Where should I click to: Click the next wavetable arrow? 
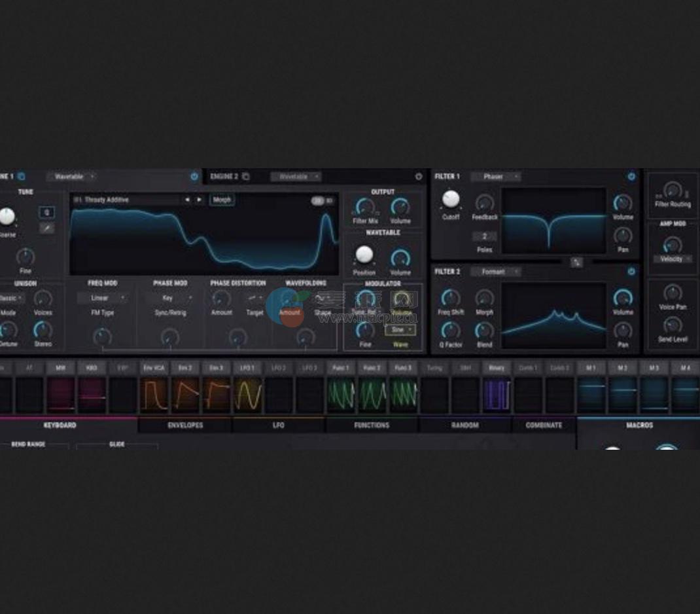point(200,199)
